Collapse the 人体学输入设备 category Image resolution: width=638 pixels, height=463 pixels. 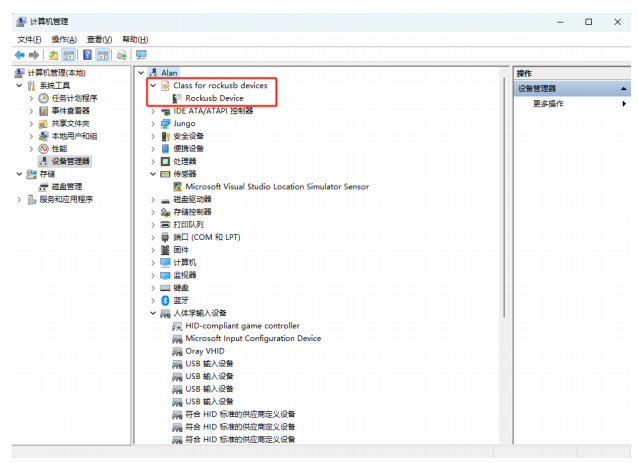click(x=153, y=313)
